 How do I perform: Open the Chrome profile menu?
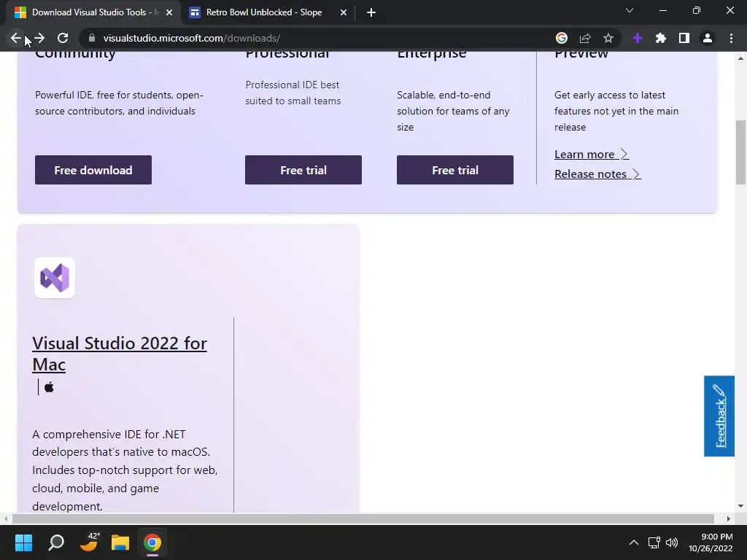click(x=708, y=38)
